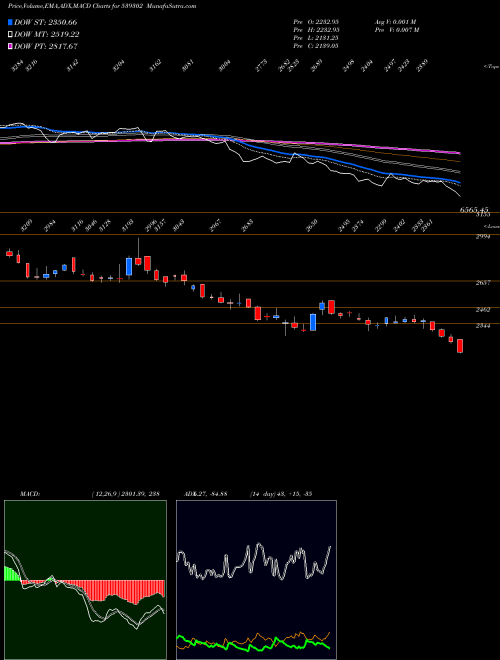
Task: Select the 'DOW PT: 2817.67' label
Action: [46, 46]
